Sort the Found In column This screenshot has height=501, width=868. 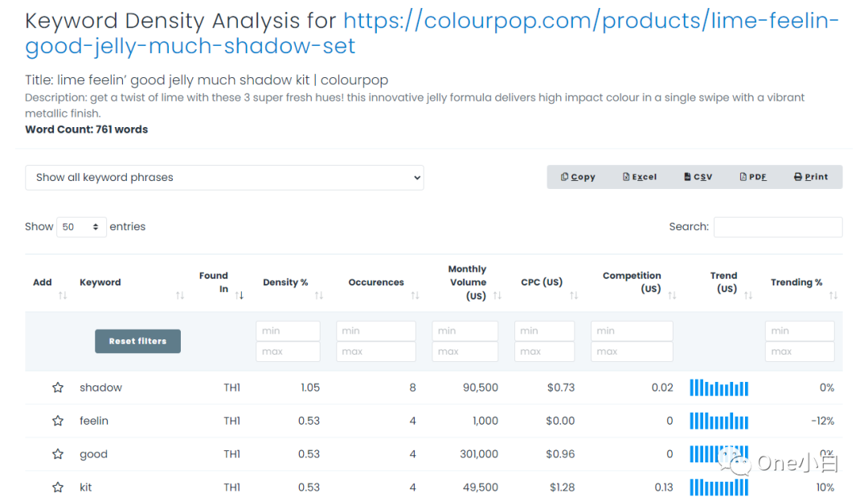point(240,296)
